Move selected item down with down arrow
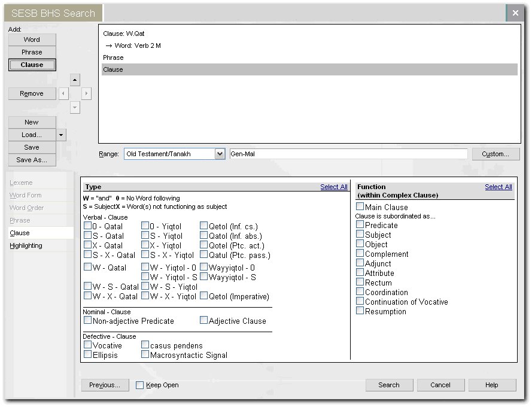 pyautogui.click(x=75, y=108)
